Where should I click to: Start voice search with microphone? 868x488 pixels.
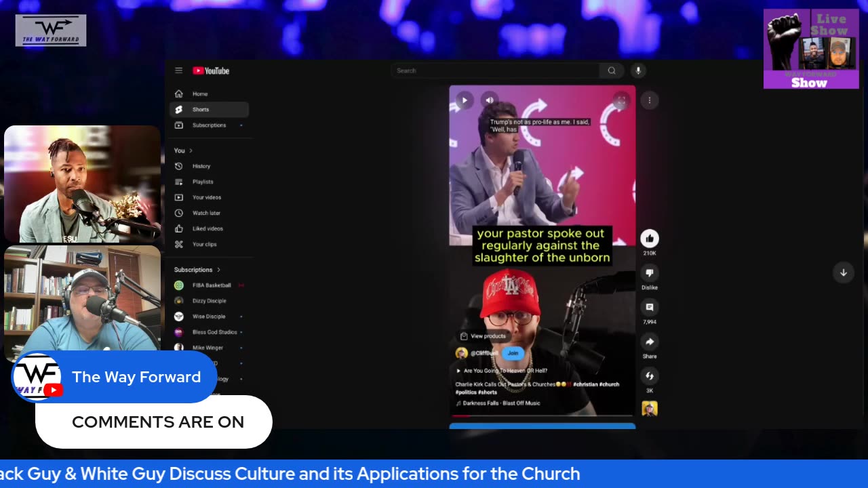(x=638, y=70)
